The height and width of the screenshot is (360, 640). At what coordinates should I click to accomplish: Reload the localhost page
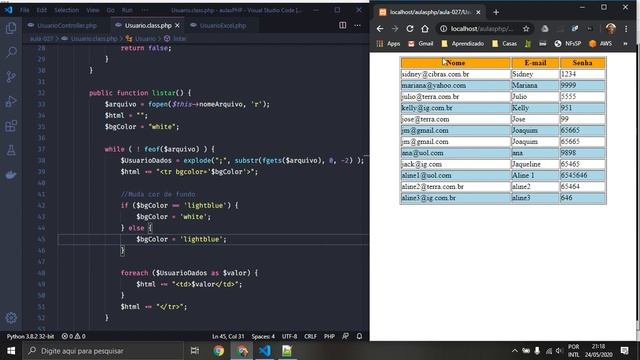pos(410,29)
